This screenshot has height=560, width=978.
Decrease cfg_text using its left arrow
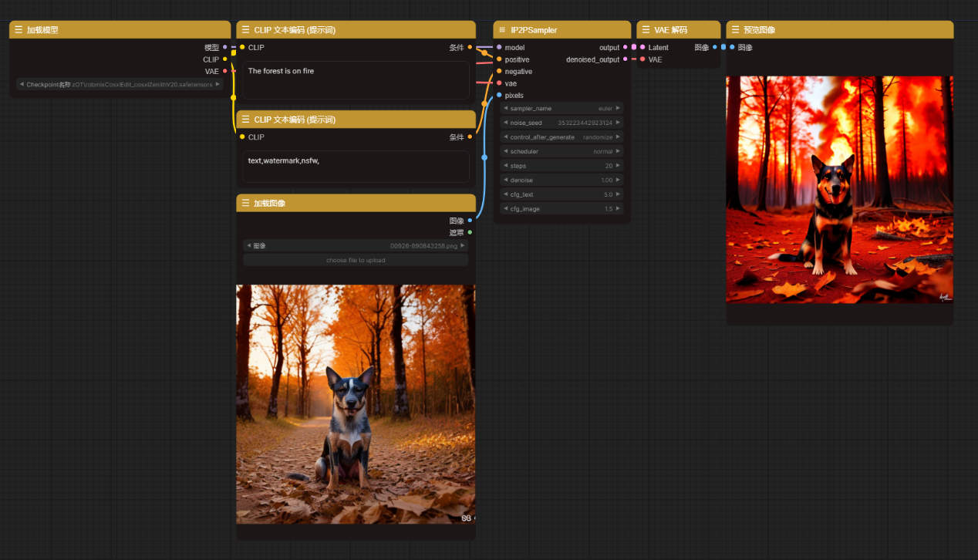505,194
